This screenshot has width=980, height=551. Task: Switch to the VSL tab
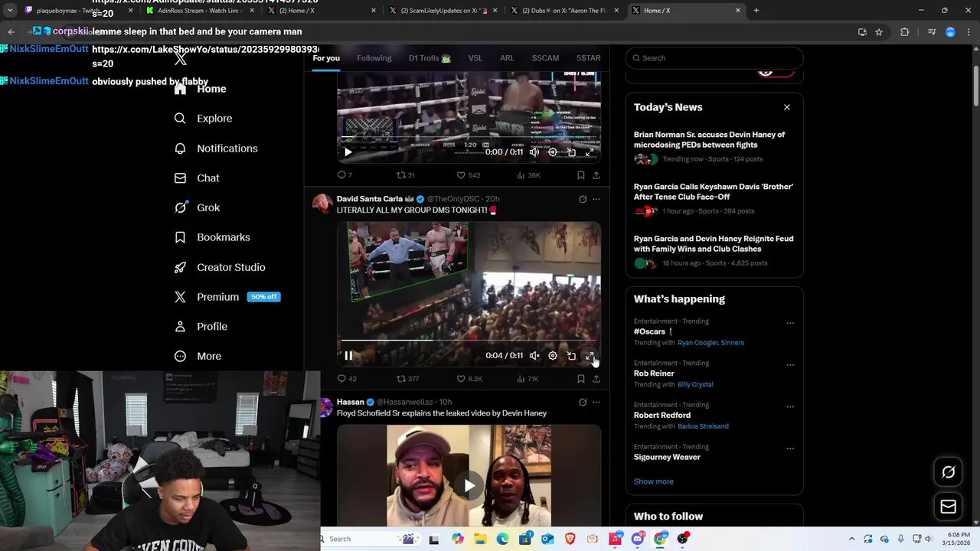[475, 58]
